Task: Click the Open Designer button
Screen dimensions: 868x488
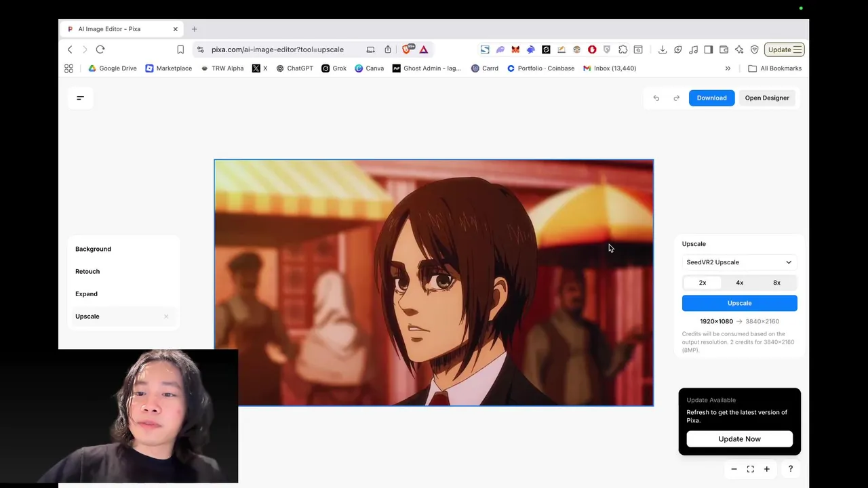Action: pyautogui.click(x=767, y=98)
